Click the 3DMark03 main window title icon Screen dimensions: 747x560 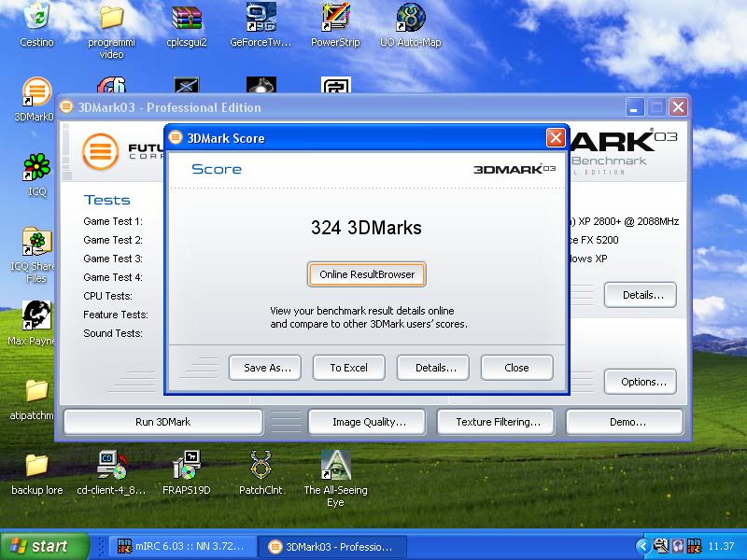tap(66, 106)
